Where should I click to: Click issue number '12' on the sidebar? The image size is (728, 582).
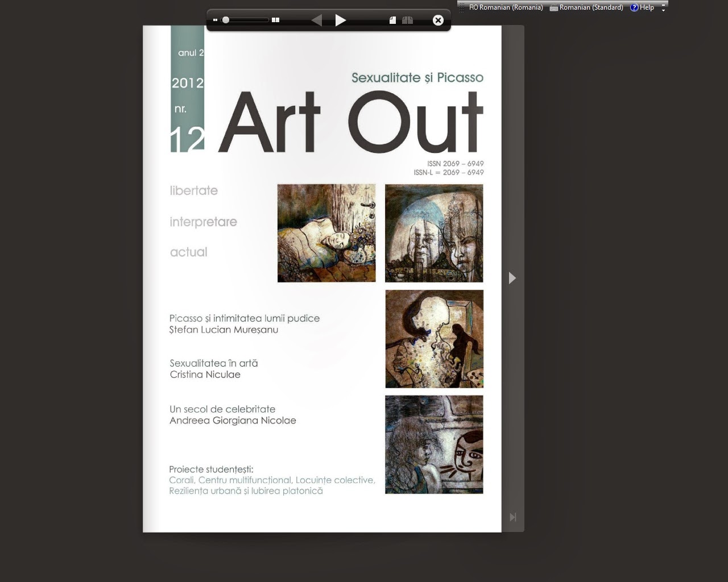(x=187, y=139)
